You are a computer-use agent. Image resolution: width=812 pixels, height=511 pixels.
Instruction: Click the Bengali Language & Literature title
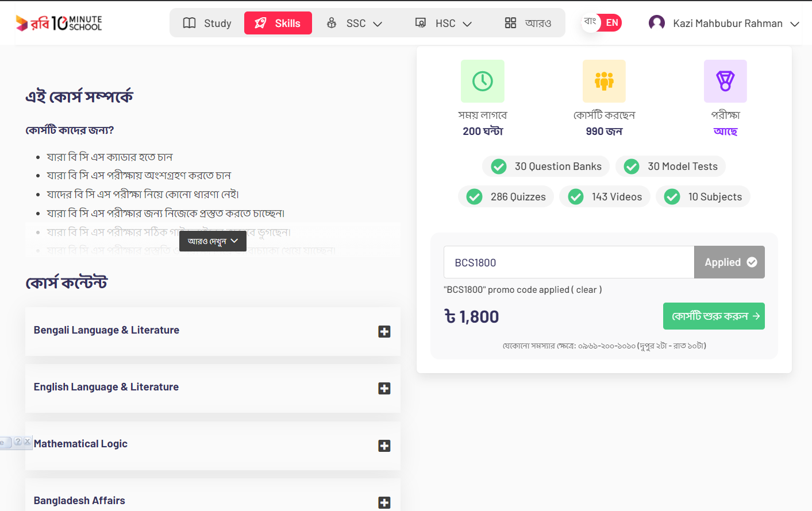pos(106,330)
